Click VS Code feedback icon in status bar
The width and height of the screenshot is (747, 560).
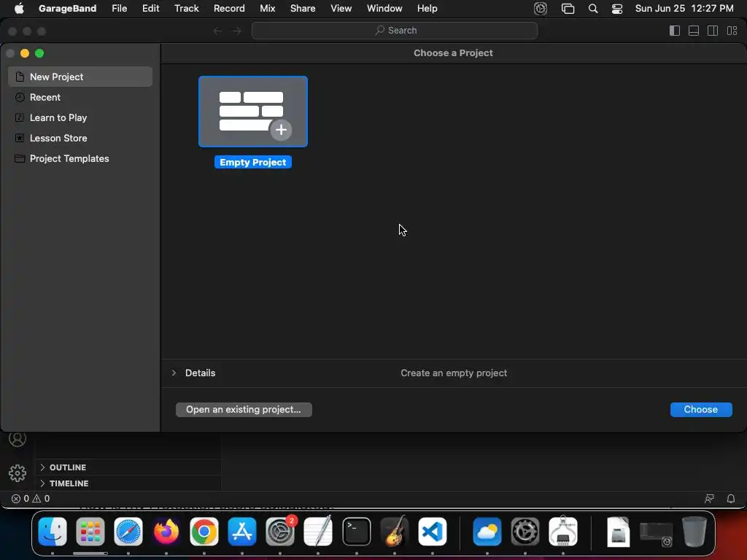pyautogui.click(x=709, y=499)
